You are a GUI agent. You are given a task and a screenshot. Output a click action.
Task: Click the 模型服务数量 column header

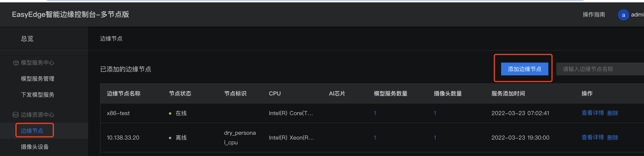pyautogui.click(x=390, y=93)
